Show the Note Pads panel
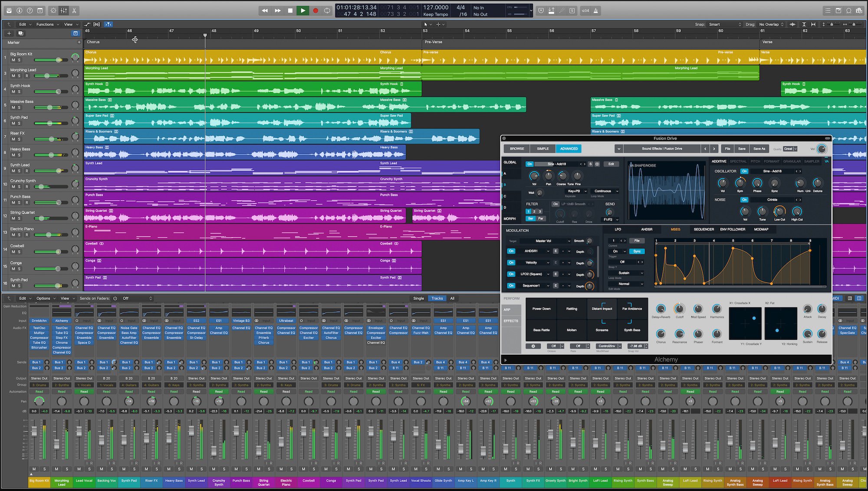This screenshot has width=868, height=491. pos(838,10)
